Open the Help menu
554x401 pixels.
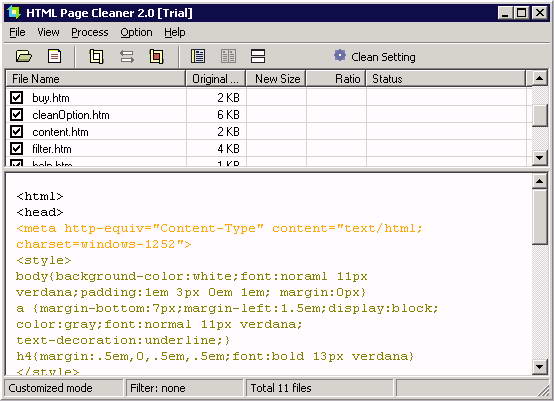[x=175, y=33]
